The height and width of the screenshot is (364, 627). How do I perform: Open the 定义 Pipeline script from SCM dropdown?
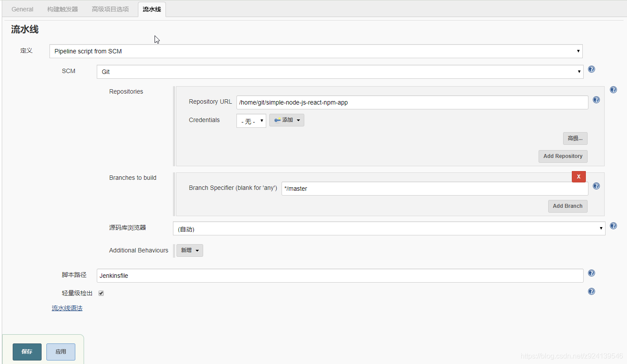coord(316,51)
